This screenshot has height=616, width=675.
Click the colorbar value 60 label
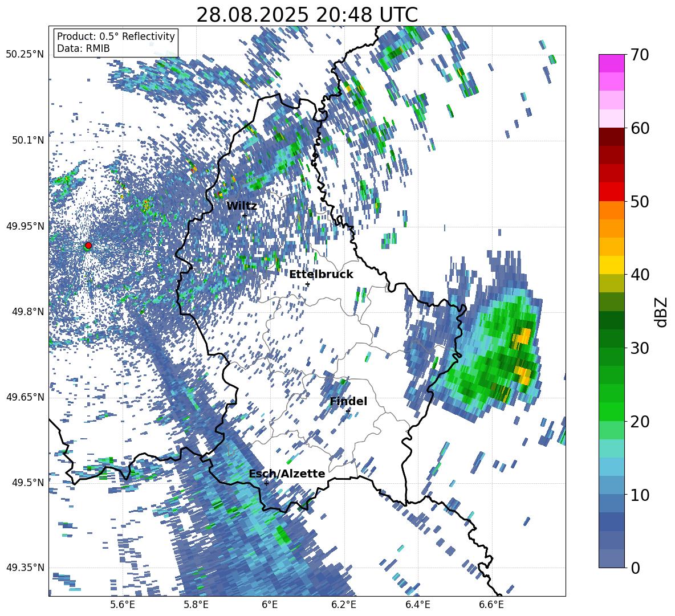click(639, 128)
